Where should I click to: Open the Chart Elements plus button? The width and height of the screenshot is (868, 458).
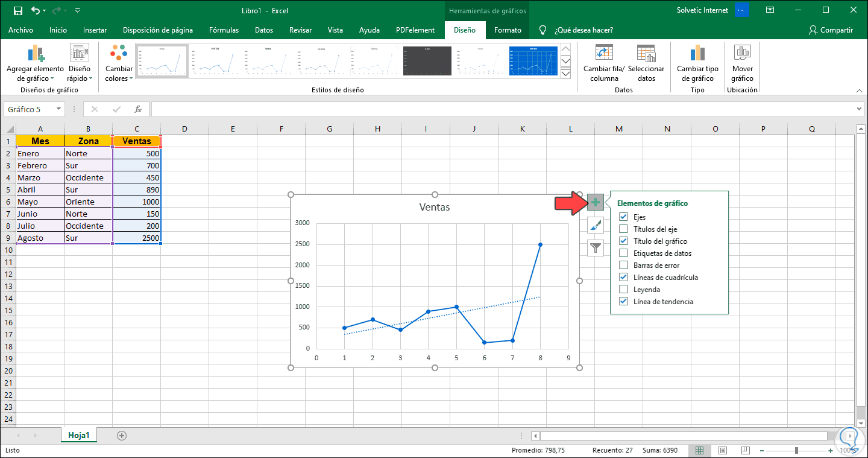596,203
